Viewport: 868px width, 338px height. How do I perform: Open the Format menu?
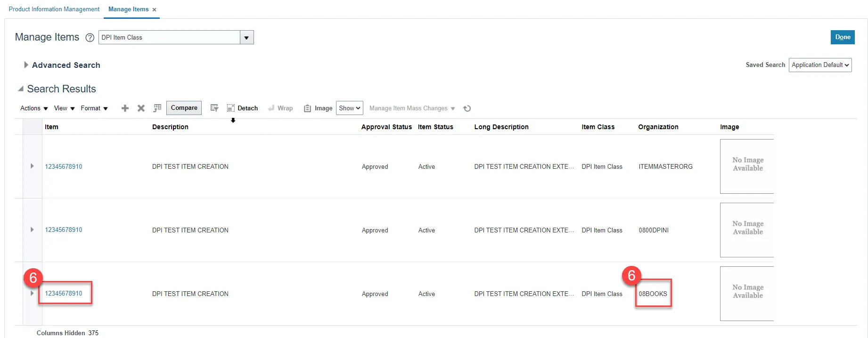coord(94,108)
